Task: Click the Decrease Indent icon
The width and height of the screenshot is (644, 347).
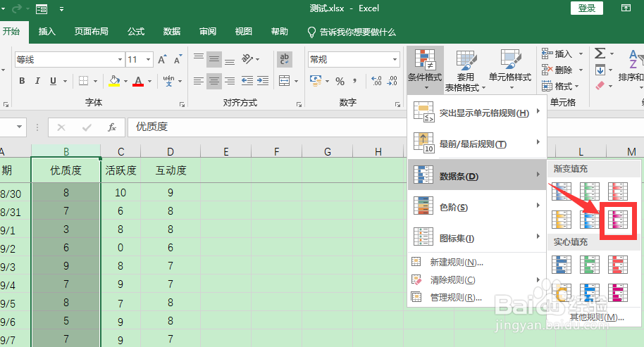Action: pos(247,81)
